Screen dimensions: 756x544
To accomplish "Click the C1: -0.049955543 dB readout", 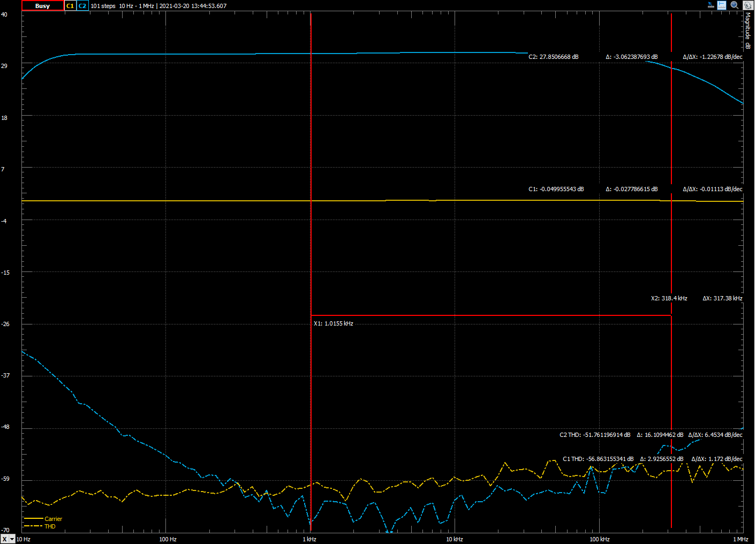I will click(556, 189).
